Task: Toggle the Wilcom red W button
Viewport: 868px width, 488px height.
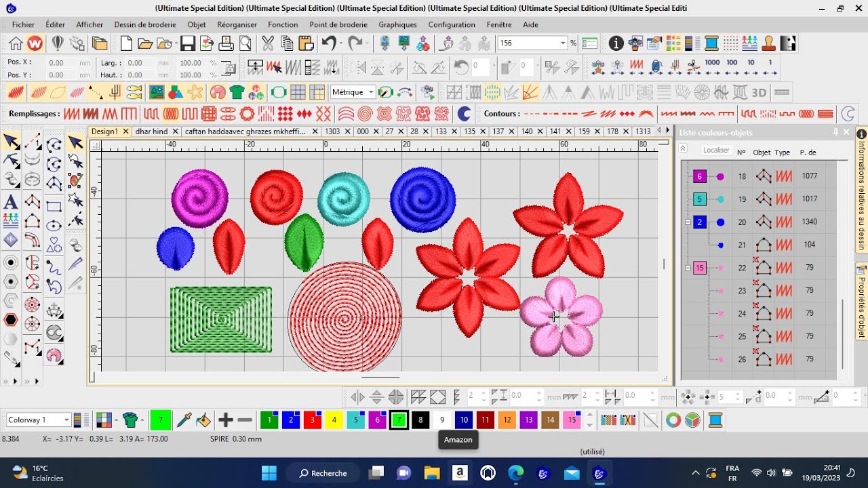Action: click(x=35, y=43)
